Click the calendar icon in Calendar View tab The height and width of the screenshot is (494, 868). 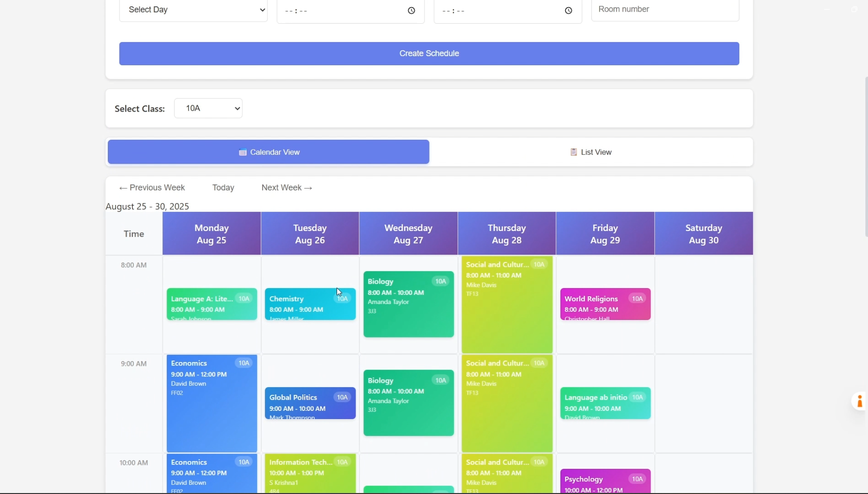coord(243,152)
